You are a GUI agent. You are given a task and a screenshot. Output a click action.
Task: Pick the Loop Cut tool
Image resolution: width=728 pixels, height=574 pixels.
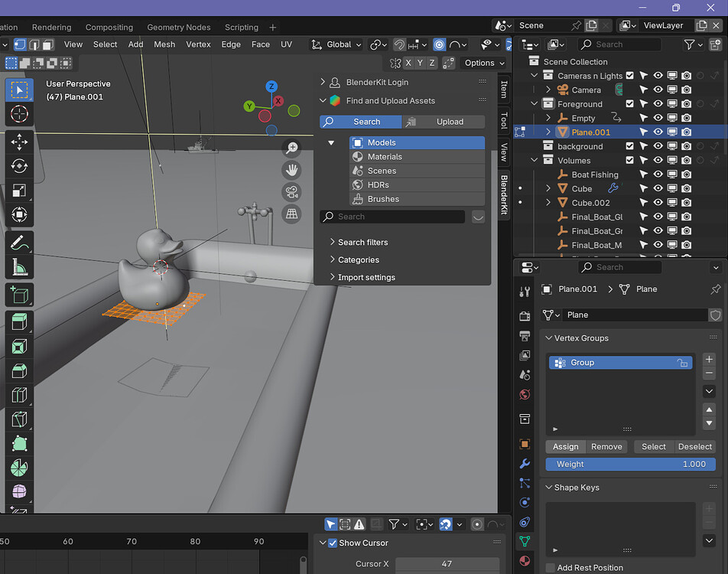(19, 395)
